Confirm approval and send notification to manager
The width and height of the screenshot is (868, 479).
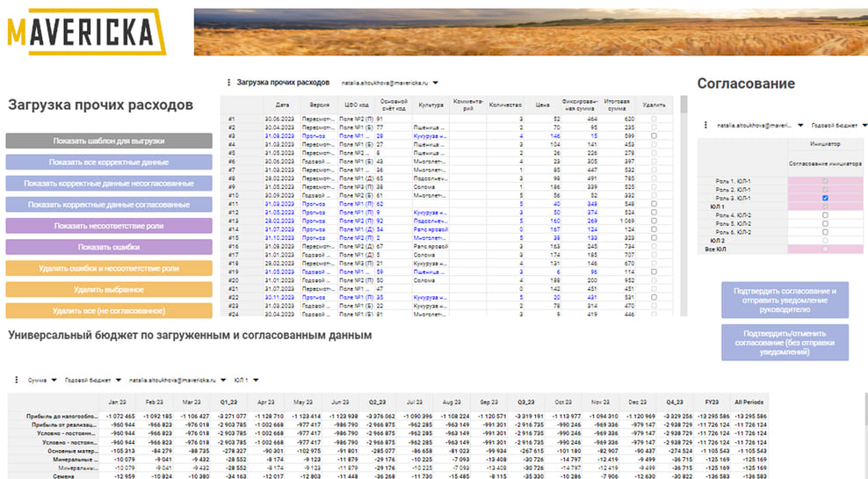tap(785, 300)
